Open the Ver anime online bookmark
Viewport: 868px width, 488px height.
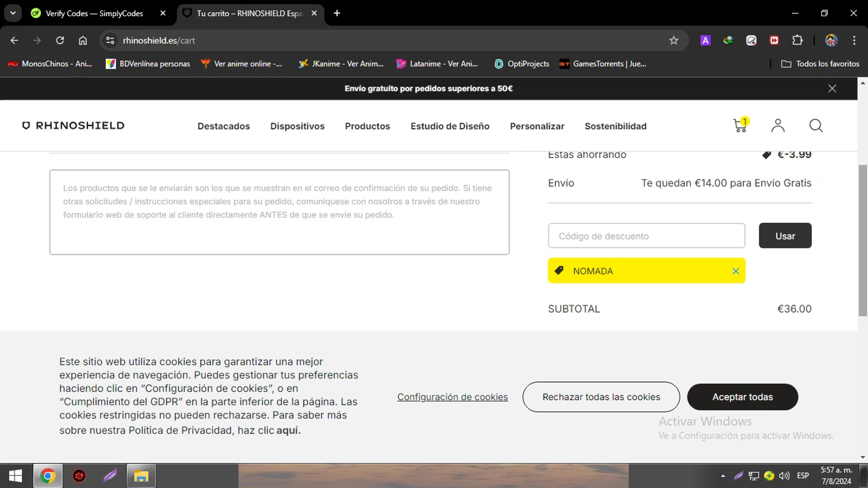point(241,64)
